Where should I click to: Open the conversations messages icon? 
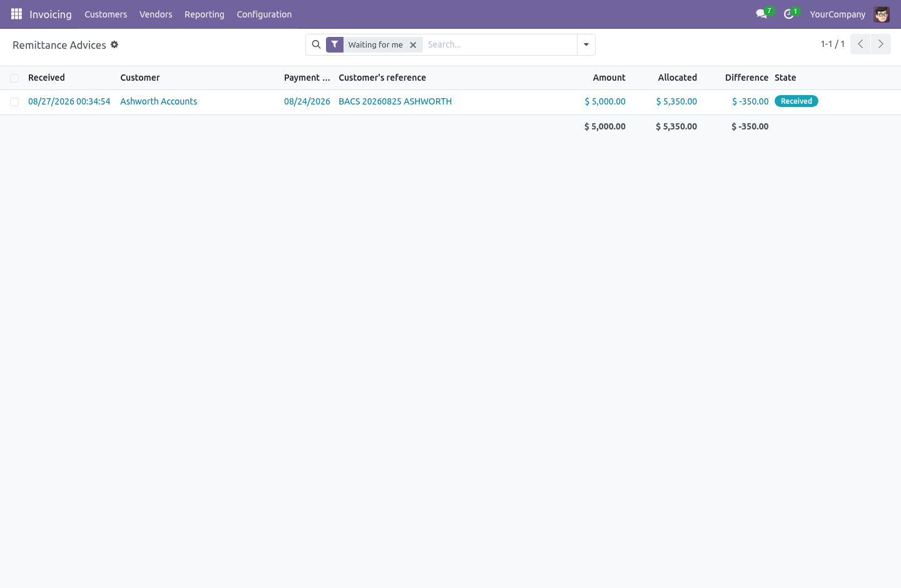point(761,14)
